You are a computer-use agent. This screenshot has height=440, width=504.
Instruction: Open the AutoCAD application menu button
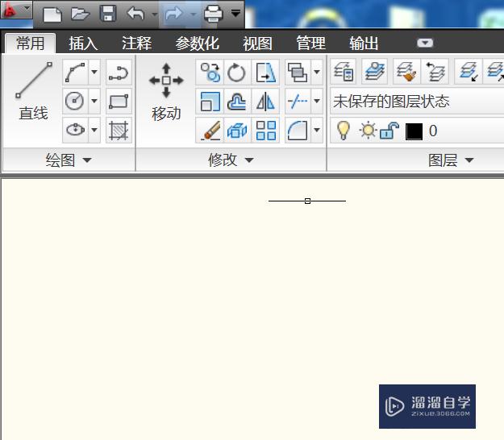coord(16,10)
